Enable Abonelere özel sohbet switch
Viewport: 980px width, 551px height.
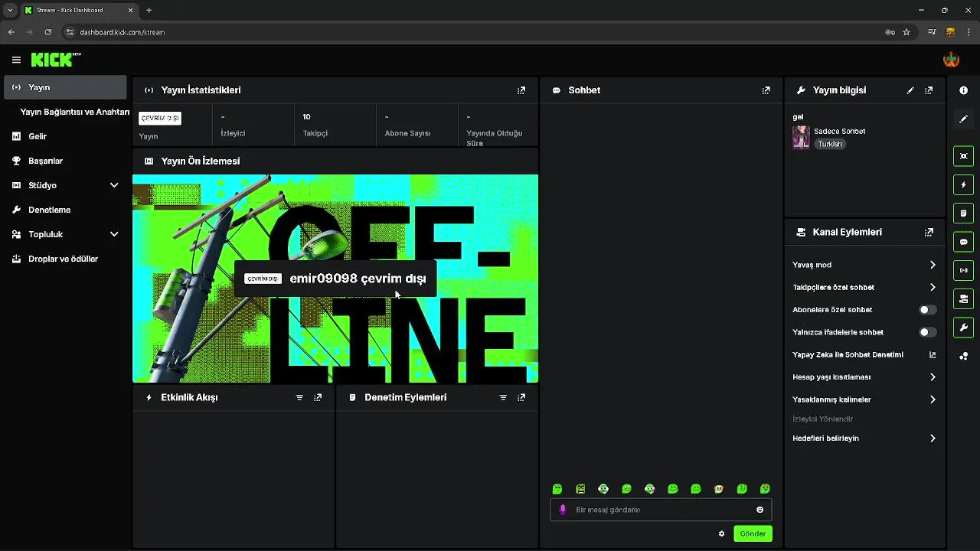coord(927,310)
